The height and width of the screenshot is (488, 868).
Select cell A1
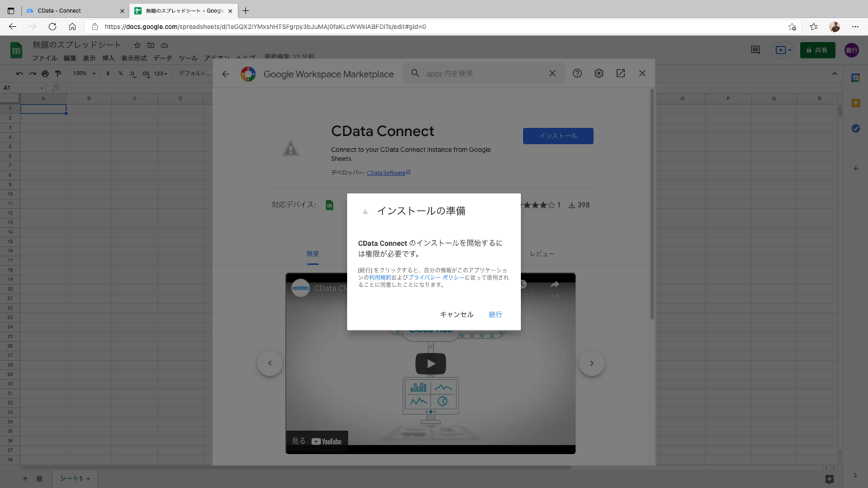43,108
